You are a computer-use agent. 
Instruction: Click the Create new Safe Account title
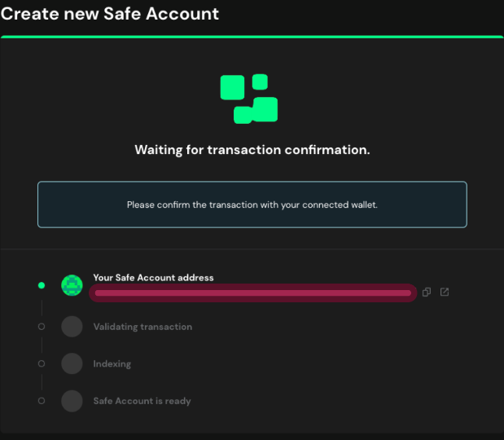110,14
